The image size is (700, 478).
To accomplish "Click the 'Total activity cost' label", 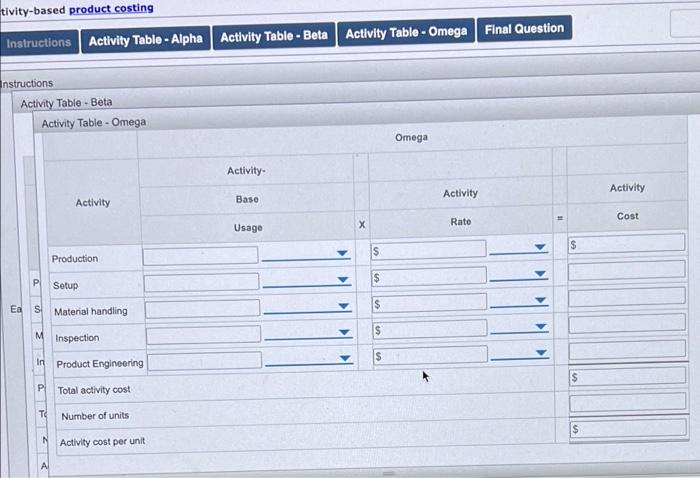I will point(94,390).
